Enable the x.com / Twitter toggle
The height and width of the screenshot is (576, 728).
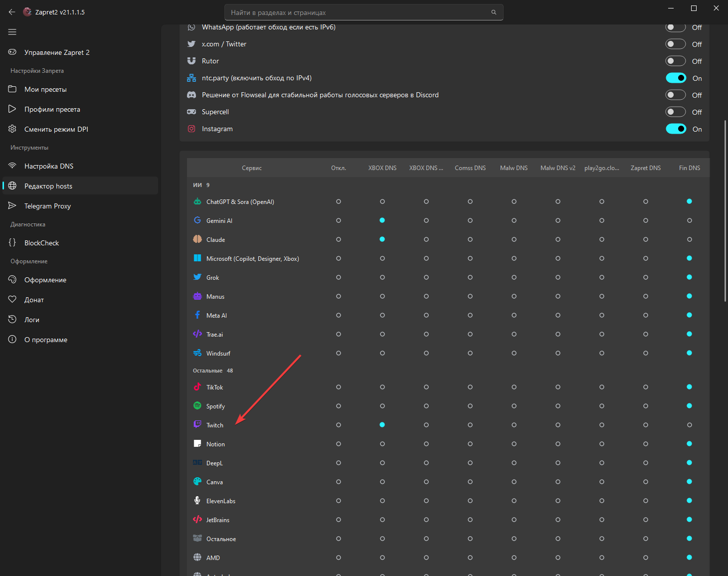pos(676,44)
